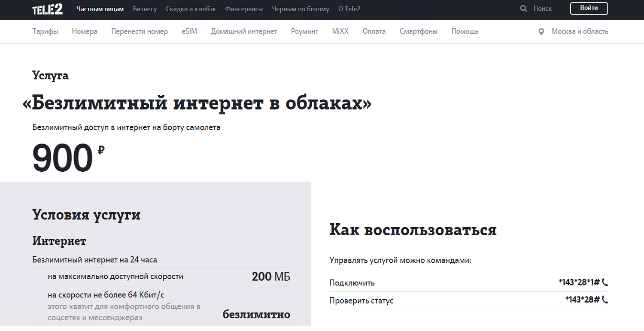Go to Перенести номер
This screenshot has width=644, height=331.
tap(140, 31)
